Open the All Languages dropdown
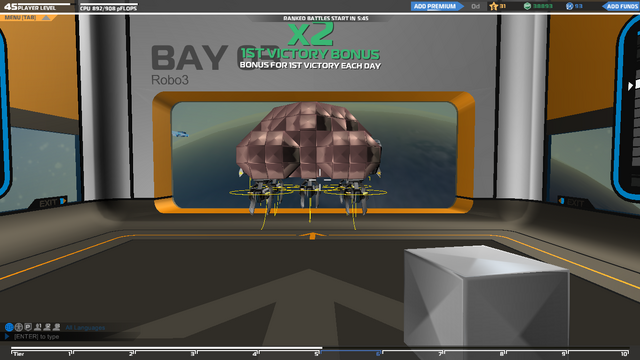Viewport: 640px width, 360px height. click(x=85, y=328)
